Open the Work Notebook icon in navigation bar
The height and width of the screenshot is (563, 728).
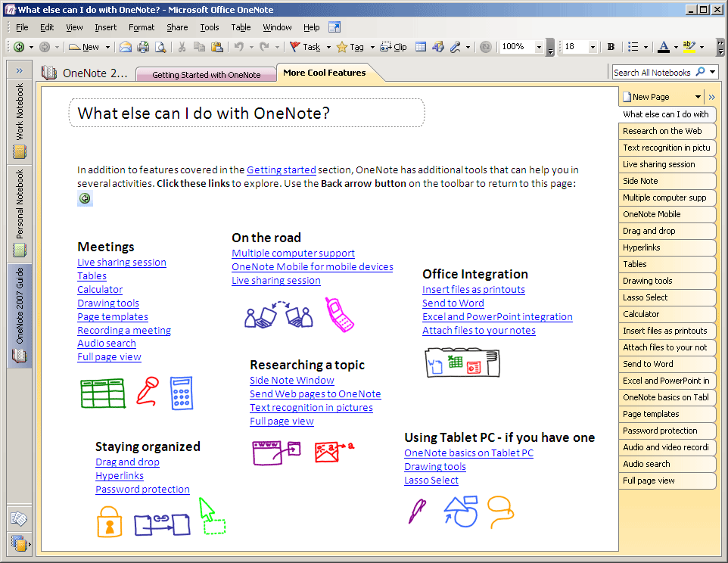pyautogui.click(x=20, y=151)
